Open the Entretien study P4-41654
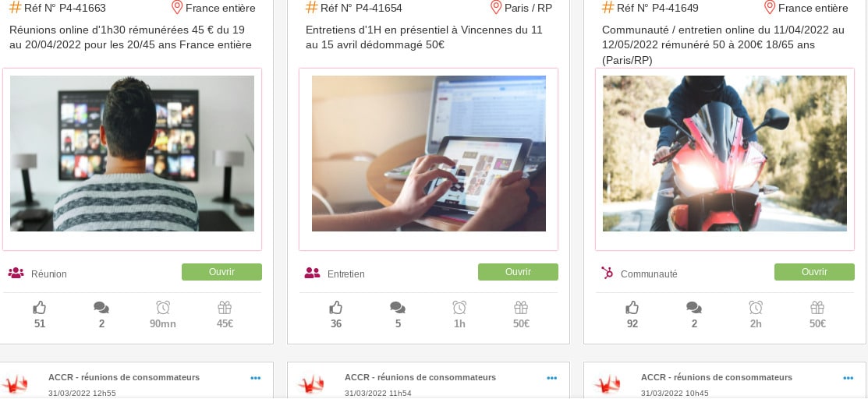 click(x=518, y=272)
